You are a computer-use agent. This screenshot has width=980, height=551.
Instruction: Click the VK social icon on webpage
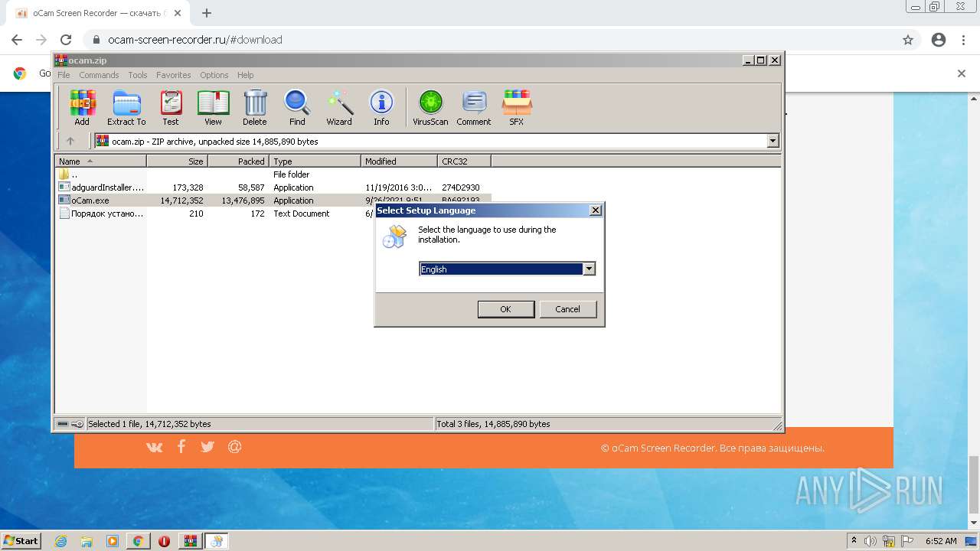point(155,447)
